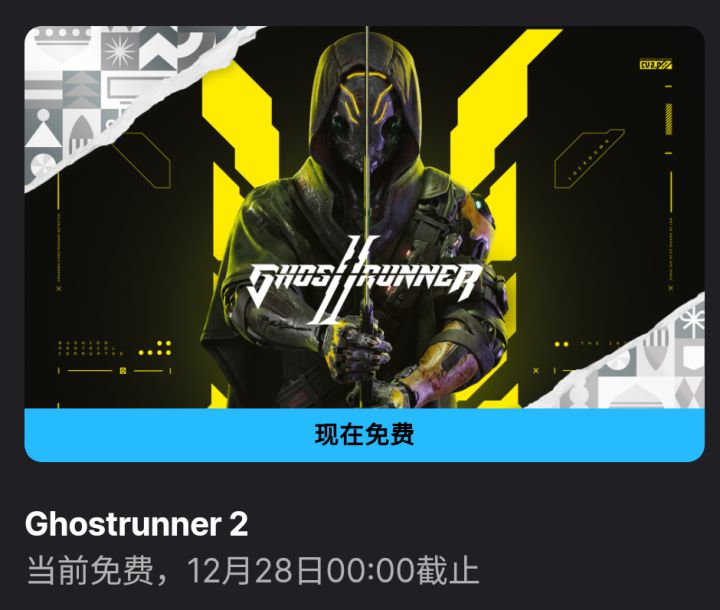
Task: Click the free-until 12月28日 deadline text
Action: tap(253, 571)
